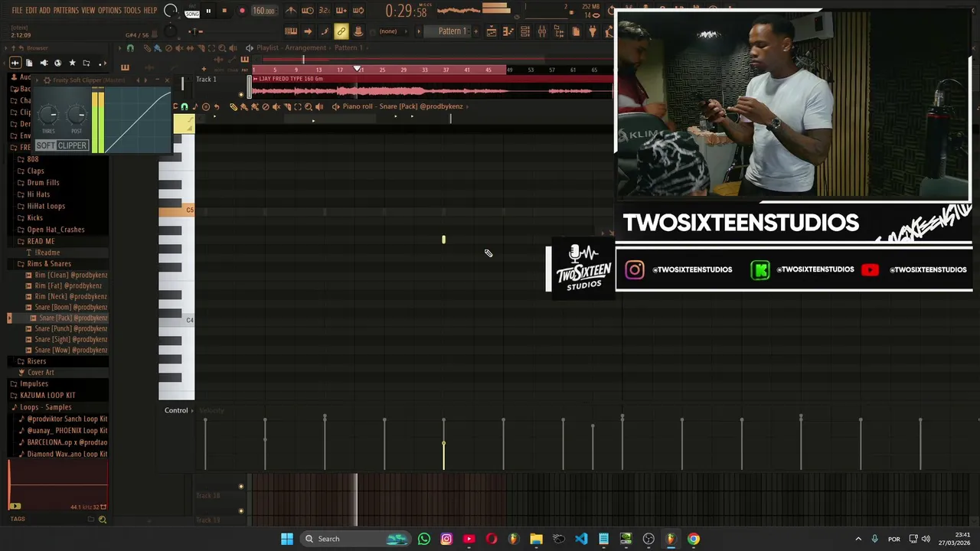The width and height of the screenshot is (980, 551).
Task: Select Rim [Clean] @prodbykenz sample
Action: point(67,275)
